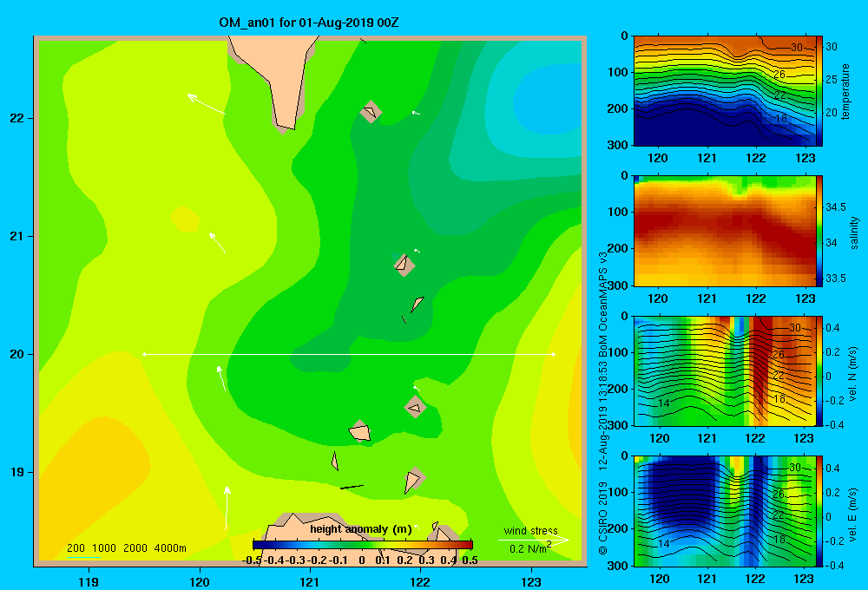Click the '34.5' tick on the salinity color bar
868x590 pixels.
[835, 207]
